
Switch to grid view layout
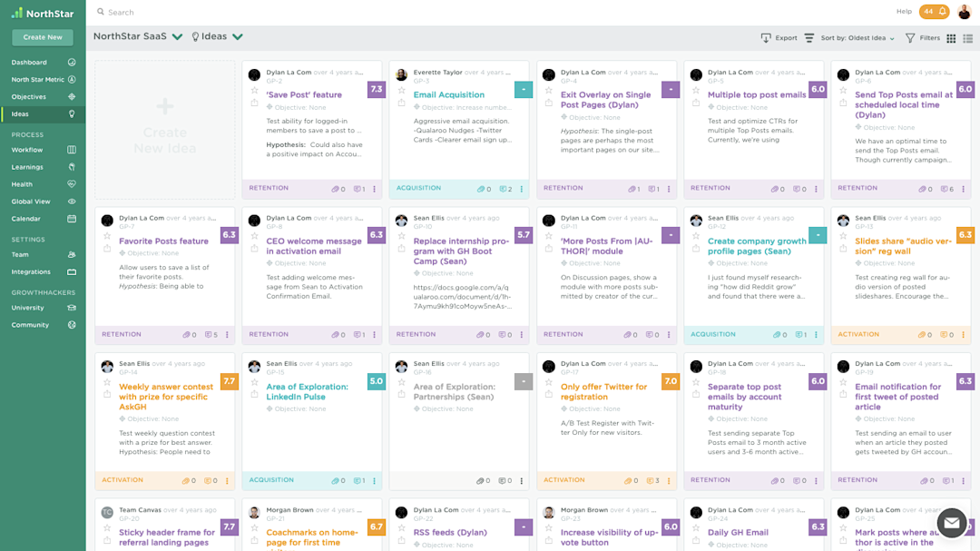951,38
